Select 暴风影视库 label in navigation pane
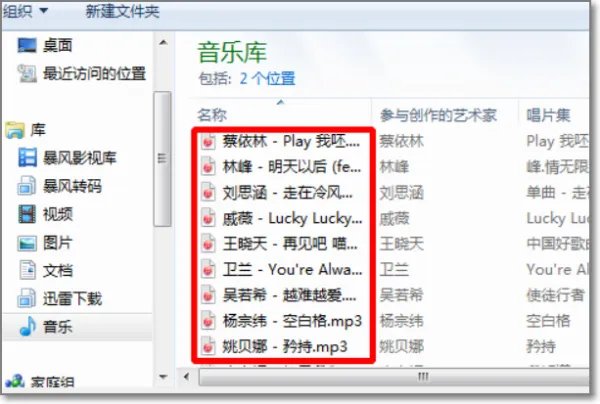The width and height of the screenshot is (600, 404). pyautogui.click(x=80, y=158)
